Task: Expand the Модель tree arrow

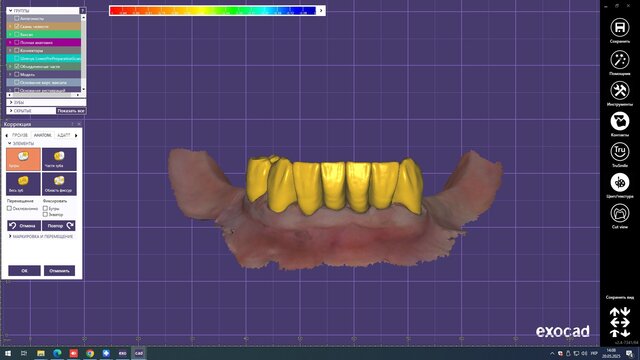Action: 10,74
